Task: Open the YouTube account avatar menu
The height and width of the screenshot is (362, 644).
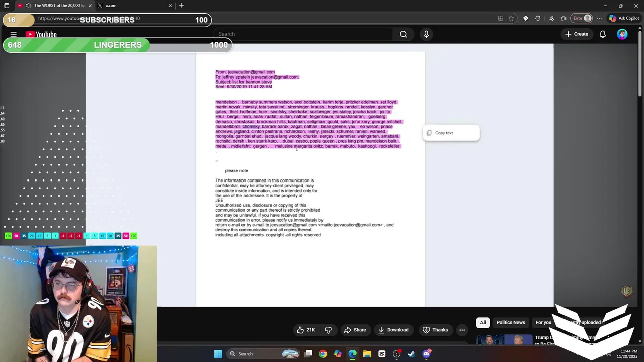Action: (622, 34)
